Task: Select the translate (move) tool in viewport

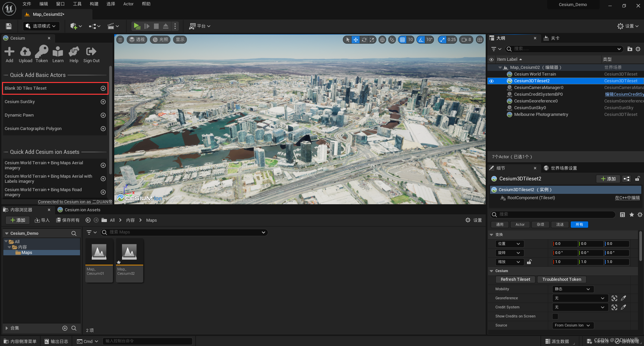Action: (356, 40)
